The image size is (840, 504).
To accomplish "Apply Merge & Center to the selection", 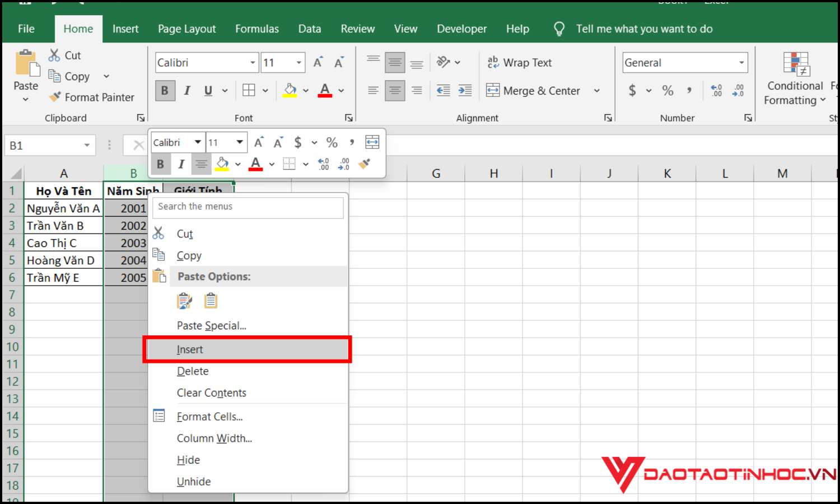I will pos(533,90).
